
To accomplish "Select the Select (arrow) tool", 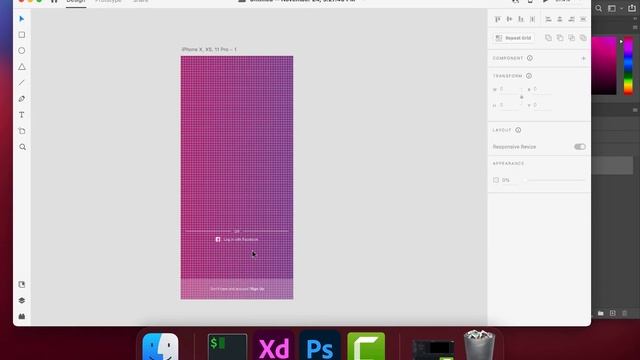I will 22,19.
